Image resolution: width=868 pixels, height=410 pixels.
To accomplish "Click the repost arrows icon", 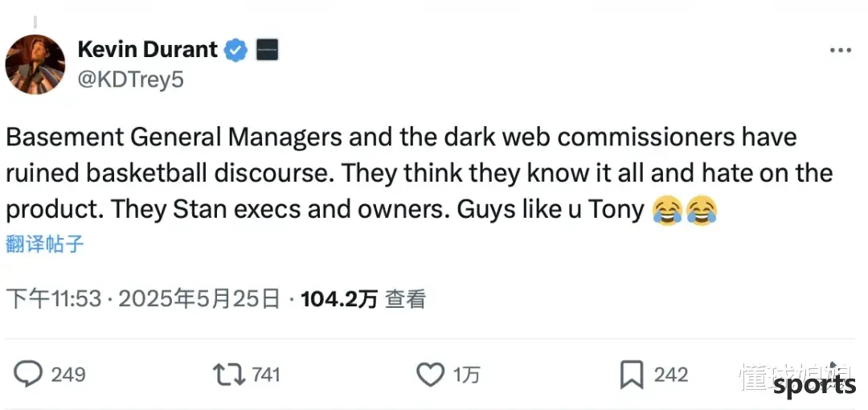I will [227, 374].
